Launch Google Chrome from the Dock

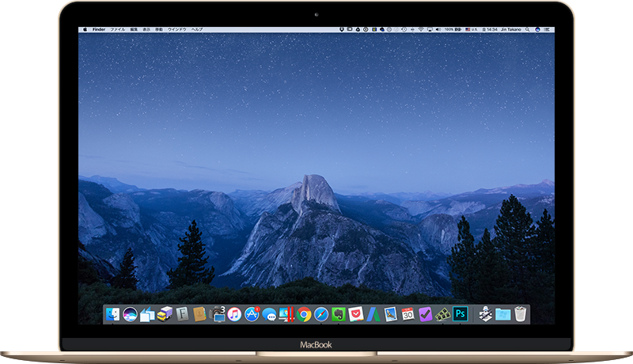coord(304,314)
